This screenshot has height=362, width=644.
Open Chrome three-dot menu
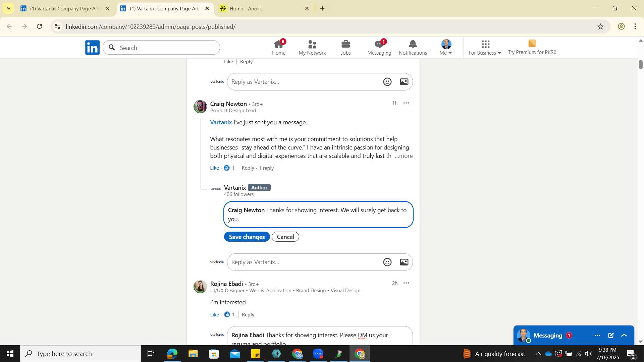[635, 26]
